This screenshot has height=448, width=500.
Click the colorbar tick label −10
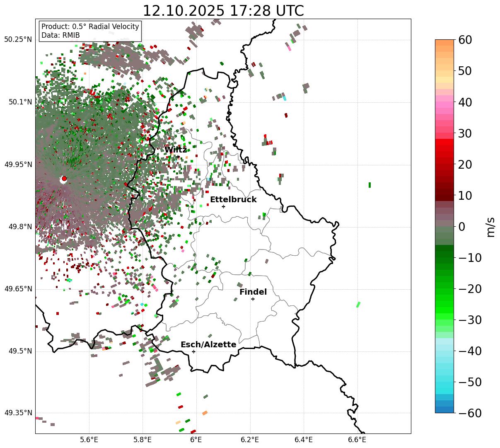(470, 257)
